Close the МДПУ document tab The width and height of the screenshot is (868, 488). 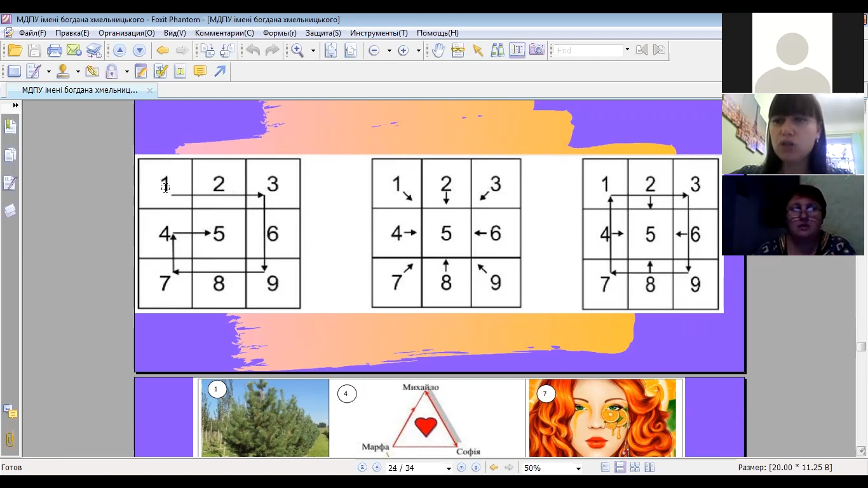[x=150, y=90]
